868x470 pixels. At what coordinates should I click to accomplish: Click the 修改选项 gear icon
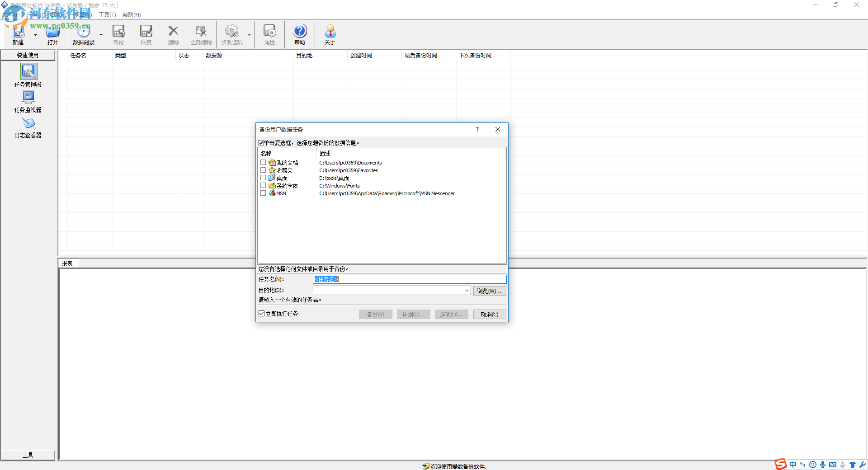coord(232,31)
